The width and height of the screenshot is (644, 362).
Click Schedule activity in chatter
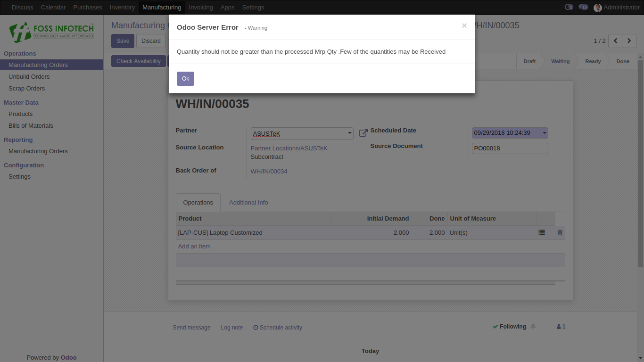pyautogui.click(x=278, y=328)
